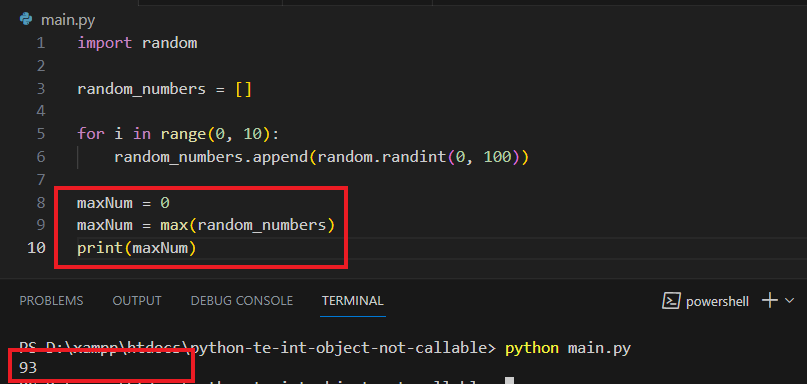The image size is (807, 384).
Task: Expand the launch profile dropdown chevron
Action: click(x=790, y=301)
